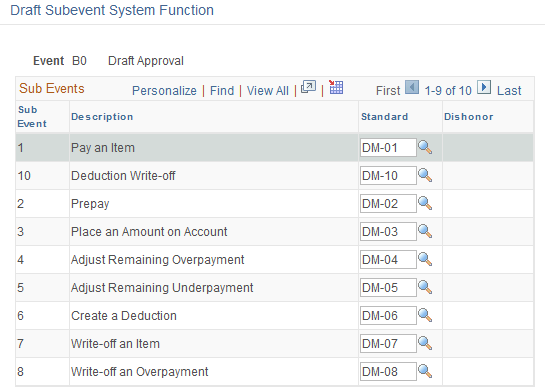Open the Find link
545x392 pixels.
(222, 91)
